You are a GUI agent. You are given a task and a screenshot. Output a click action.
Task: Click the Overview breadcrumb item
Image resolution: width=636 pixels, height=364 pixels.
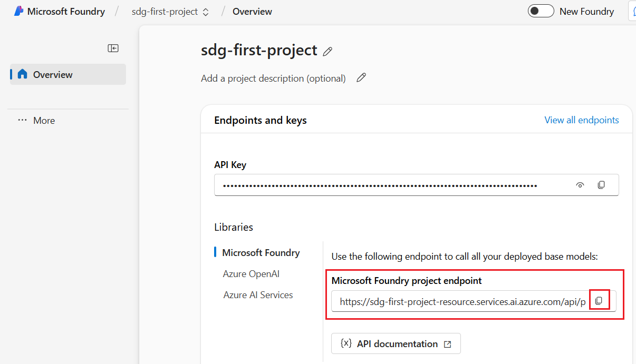(252, 11)
